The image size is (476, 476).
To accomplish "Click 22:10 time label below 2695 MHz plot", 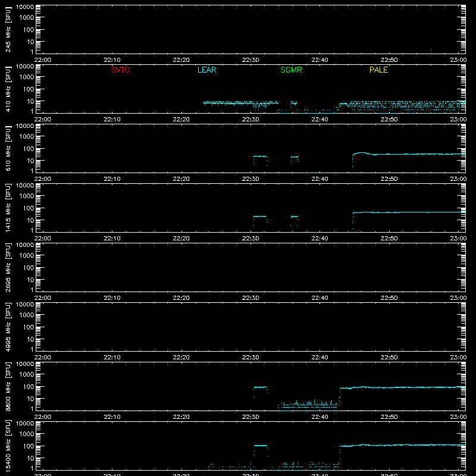I will click(112, 298).
